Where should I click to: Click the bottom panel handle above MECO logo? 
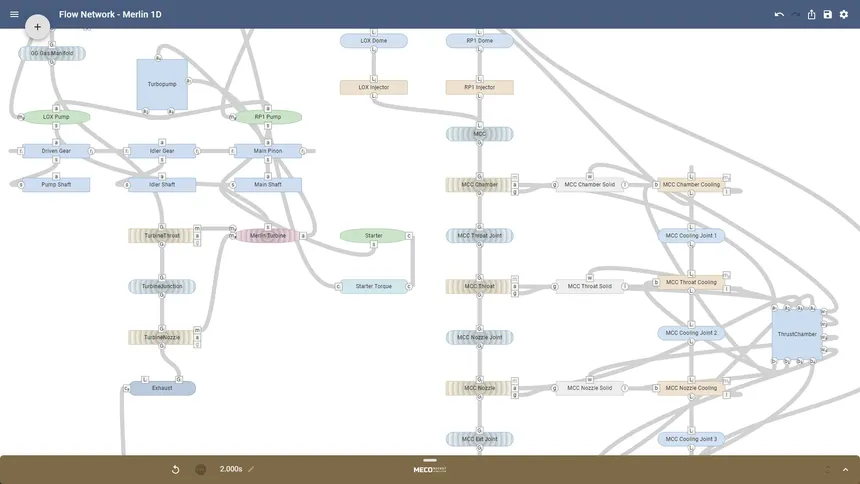430,460
